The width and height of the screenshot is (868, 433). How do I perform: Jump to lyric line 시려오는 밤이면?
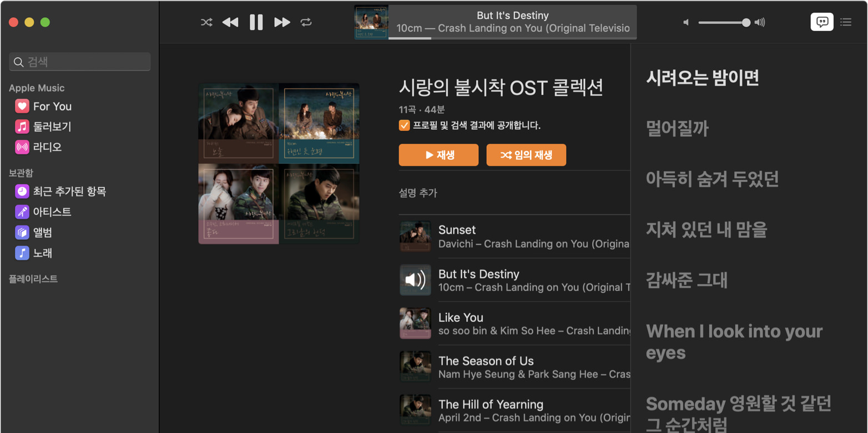click(x=702, y=78)
